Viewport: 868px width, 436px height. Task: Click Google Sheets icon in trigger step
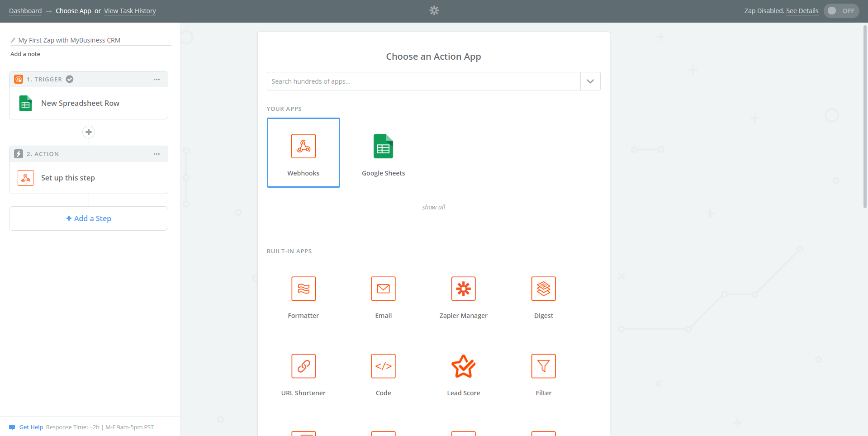[25, 103]
